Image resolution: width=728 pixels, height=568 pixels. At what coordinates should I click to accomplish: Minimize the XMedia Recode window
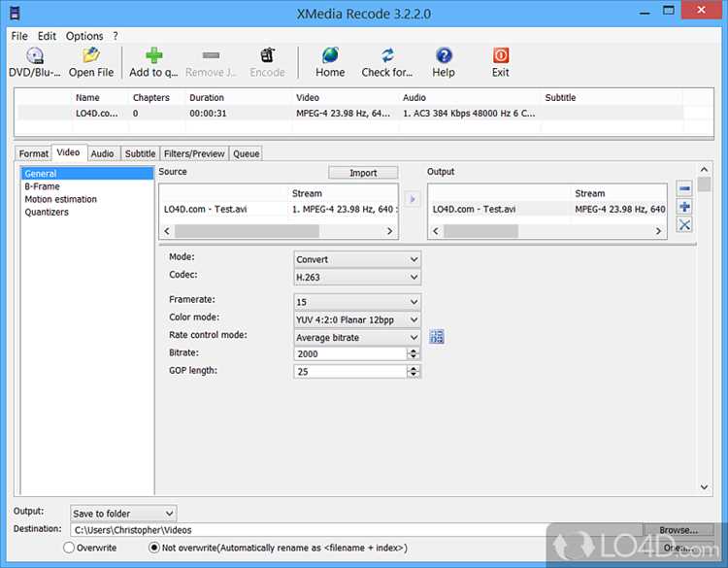(x=645, y=11)
